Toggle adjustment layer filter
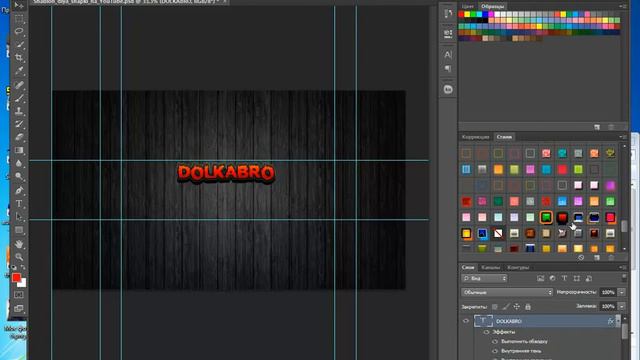The width and height of the screenshot is (640, 360). point(552,278)
